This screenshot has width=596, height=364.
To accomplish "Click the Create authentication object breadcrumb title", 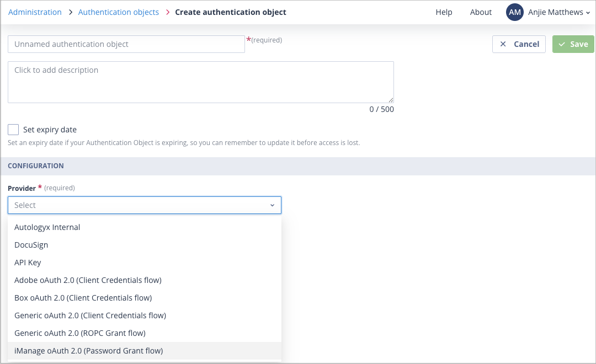I will point(230,12).
